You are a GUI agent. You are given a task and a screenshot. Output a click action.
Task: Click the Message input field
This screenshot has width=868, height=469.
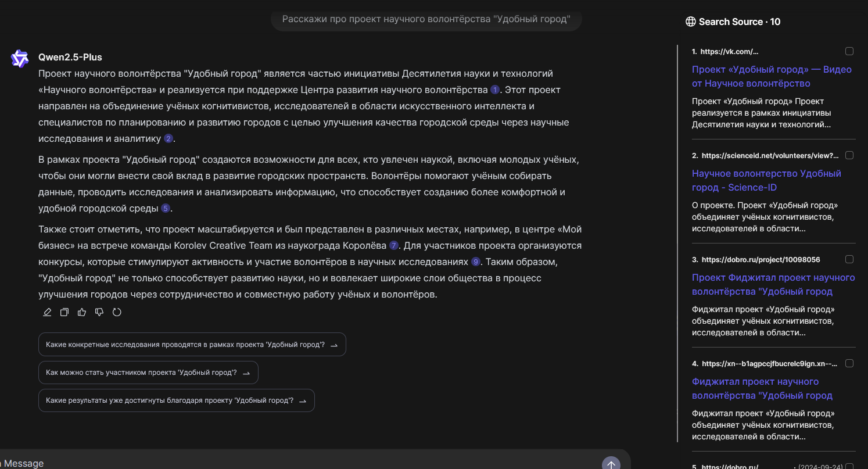[232, 463]
